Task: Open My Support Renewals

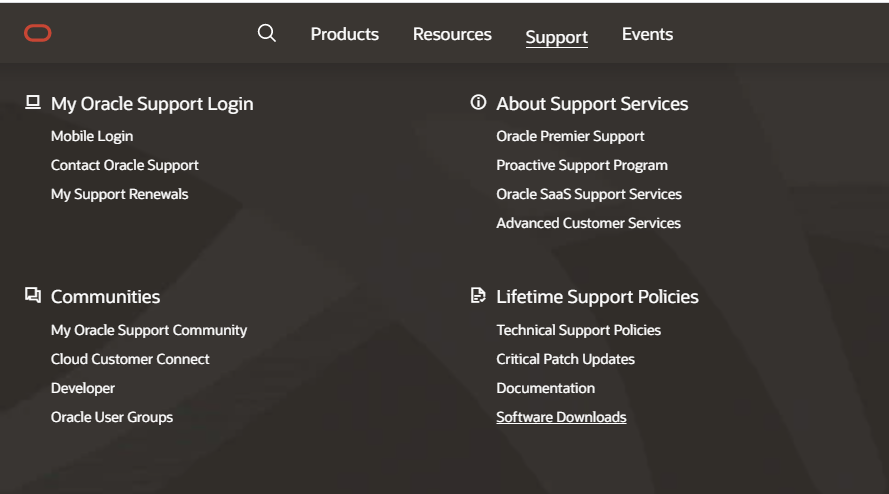Action: tap(120, 194)
